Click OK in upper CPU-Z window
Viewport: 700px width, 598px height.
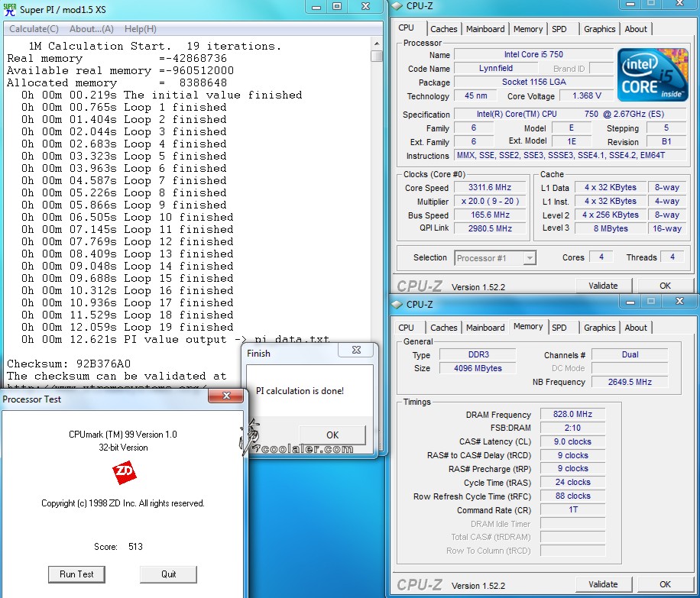pyautogui.click(x=665, y=286)
